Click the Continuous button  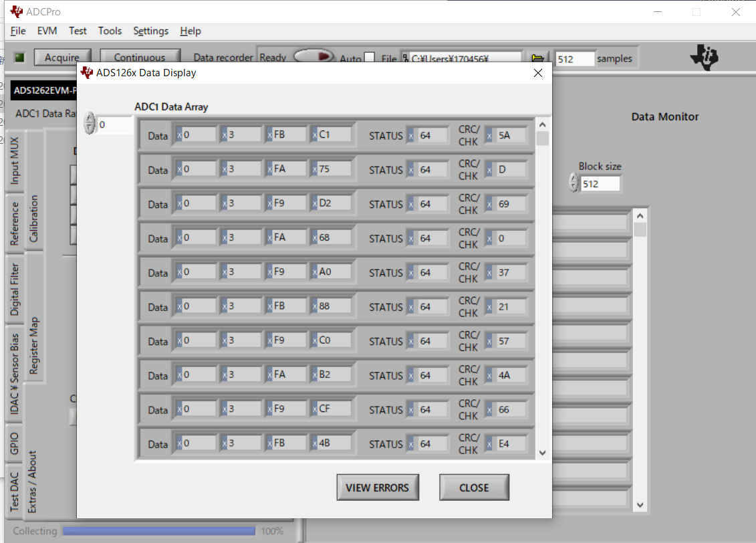point(140,58)
